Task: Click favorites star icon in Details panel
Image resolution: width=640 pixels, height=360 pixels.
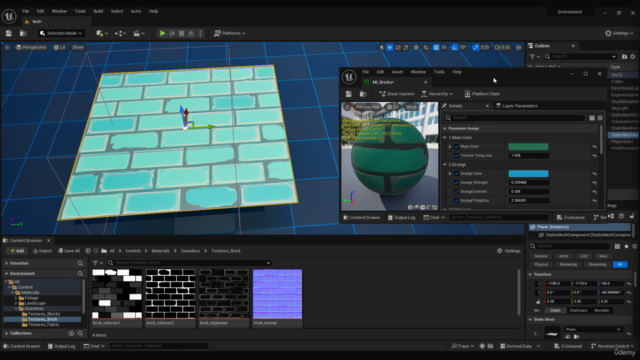Action: (626, 246)
